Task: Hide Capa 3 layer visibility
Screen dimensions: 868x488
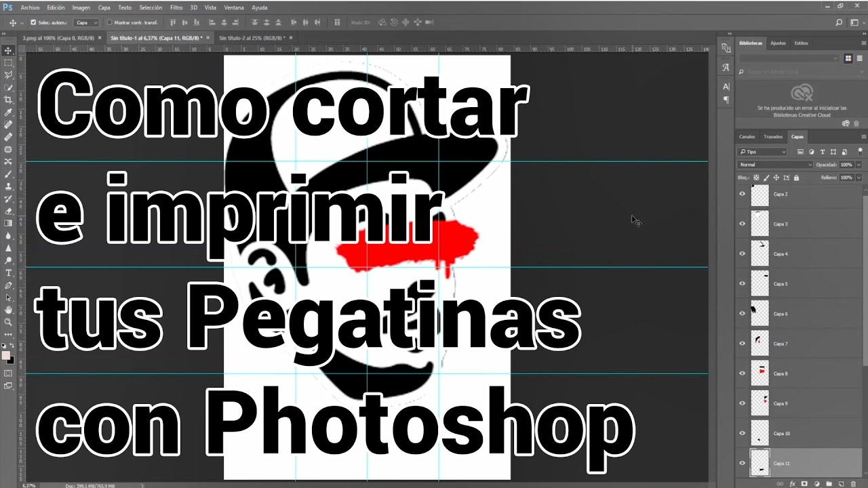Action: 742,224
